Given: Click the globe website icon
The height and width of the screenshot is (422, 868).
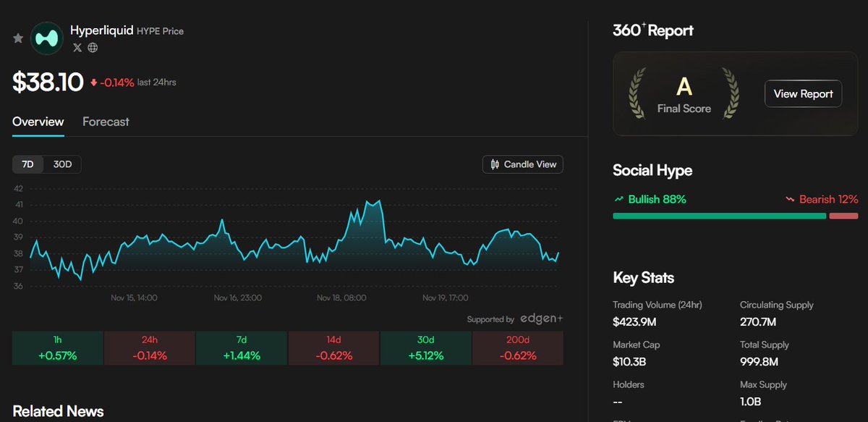Looking at the screenshot, I should [x=93, y=48].
